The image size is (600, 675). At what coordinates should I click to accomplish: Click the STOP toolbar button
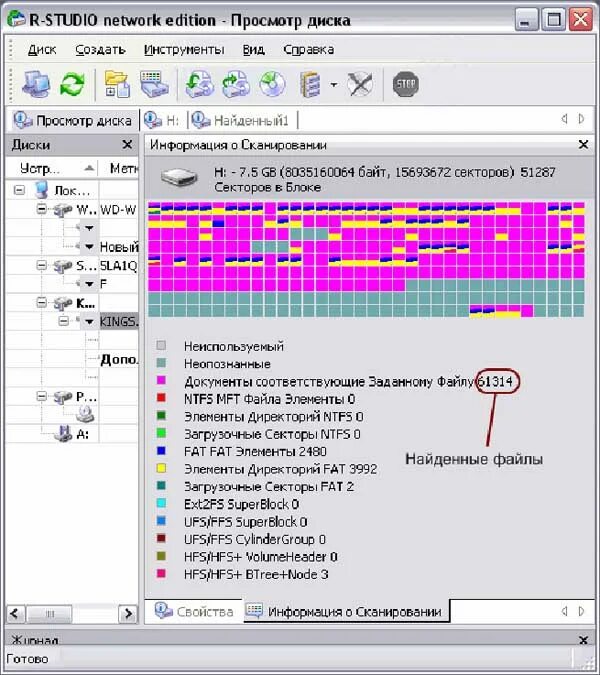pyautogui.click(x=405, y=84)
